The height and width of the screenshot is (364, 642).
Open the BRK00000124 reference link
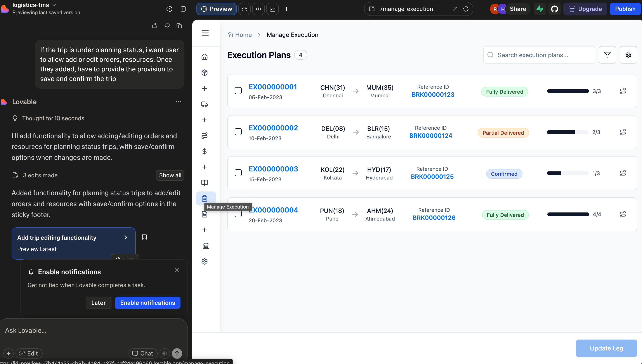430,136
